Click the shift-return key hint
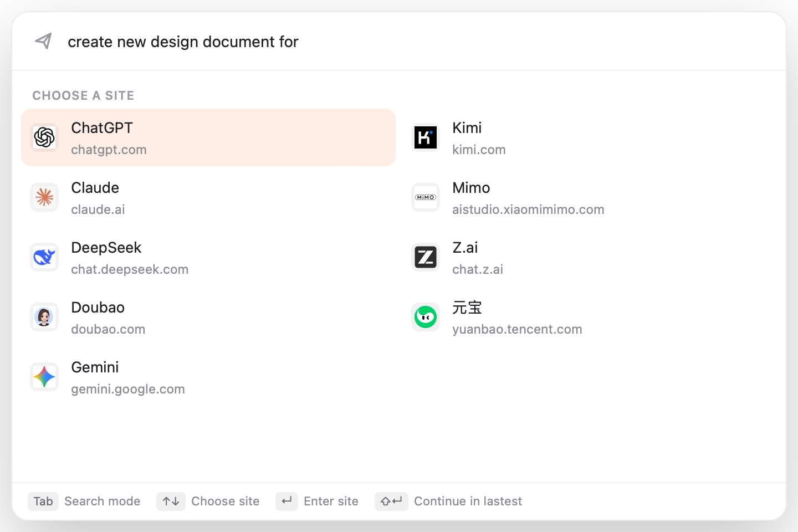The width and height of the screenshot is (798, 532). tap(391, 502)
